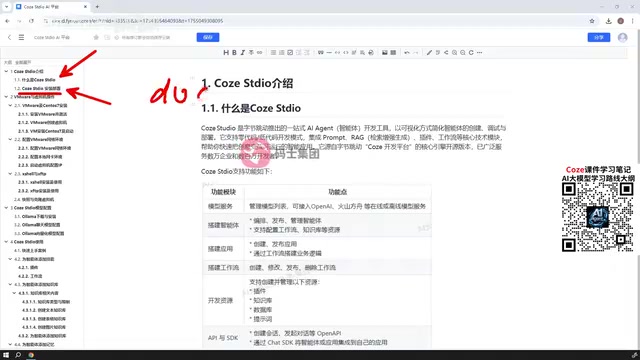
Task: Open Windows taskbar search
Action: pyautogui.click(x=18, y=355)
